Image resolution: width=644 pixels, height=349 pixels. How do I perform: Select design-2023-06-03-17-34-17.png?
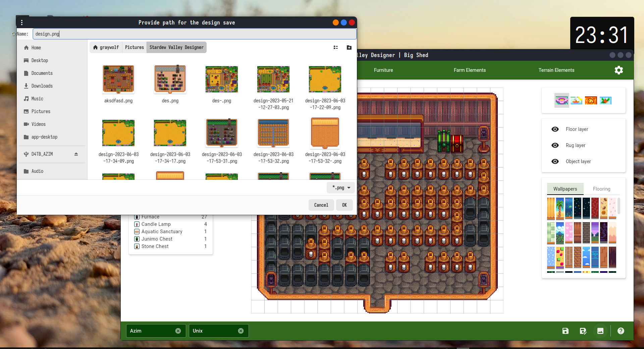click(x=170, y=141)
